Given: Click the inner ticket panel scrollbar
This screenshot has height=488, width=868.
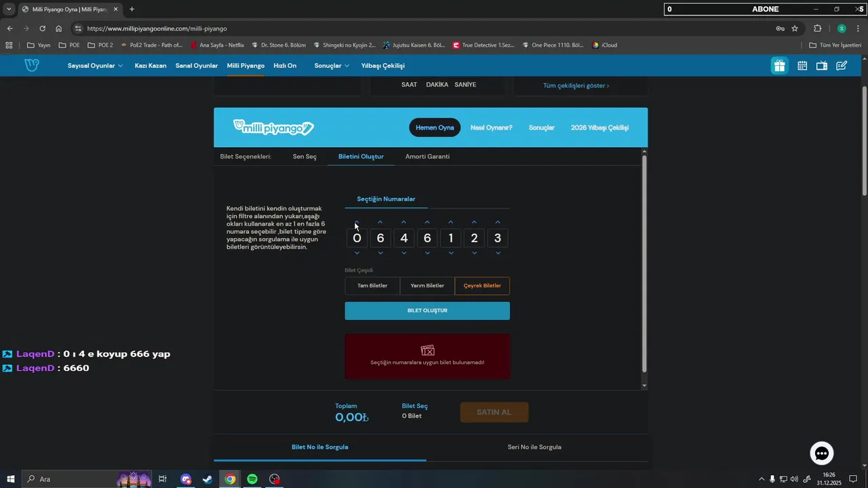Looking at the screenshot, I should [x=644, y=263].
